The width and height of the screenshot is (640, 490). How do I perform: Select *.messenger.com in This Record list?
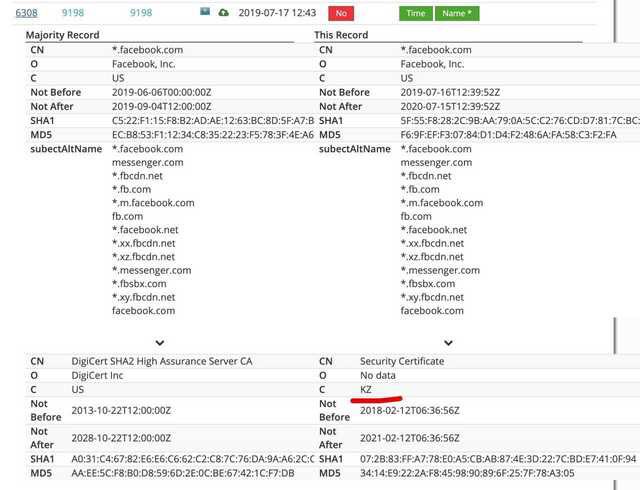point(440,270)
